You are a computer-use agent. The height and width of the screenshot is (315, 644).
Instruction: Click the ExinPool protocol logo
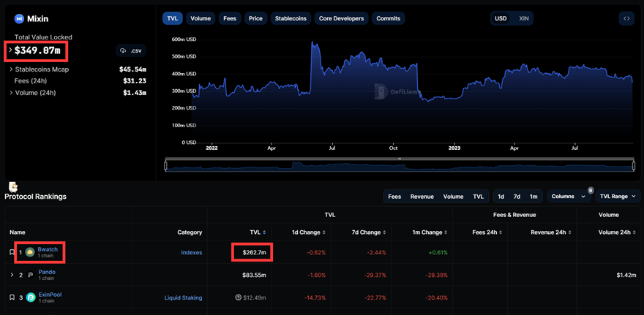point(31,297)
